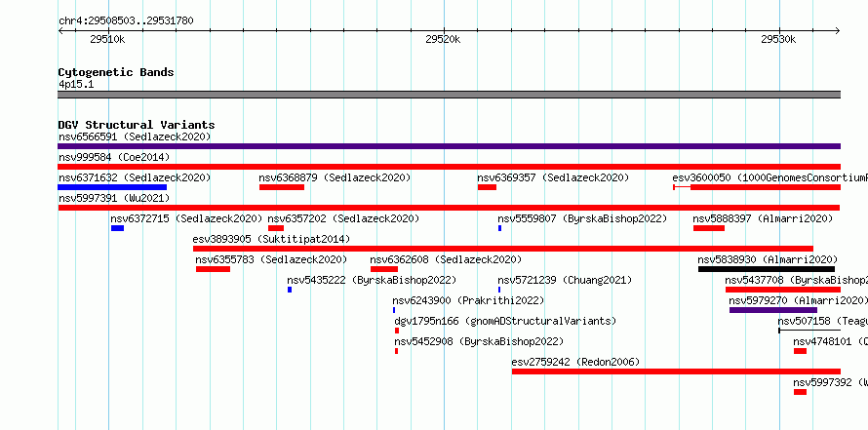Image resolution: width=868 pixels, height=430 pixels.
Task: Click the 29520k ruler position
Action: pos(443,39)
